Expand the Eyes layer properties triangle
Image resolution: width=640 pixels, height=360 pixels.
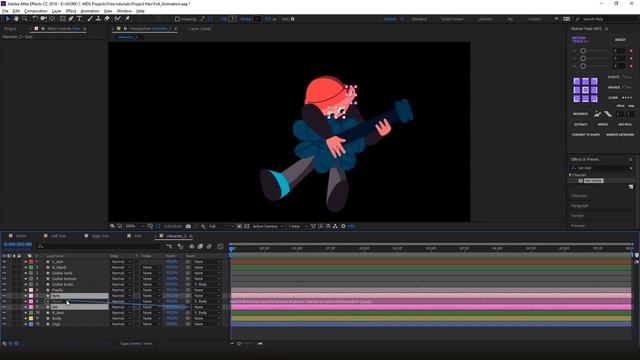25,296
